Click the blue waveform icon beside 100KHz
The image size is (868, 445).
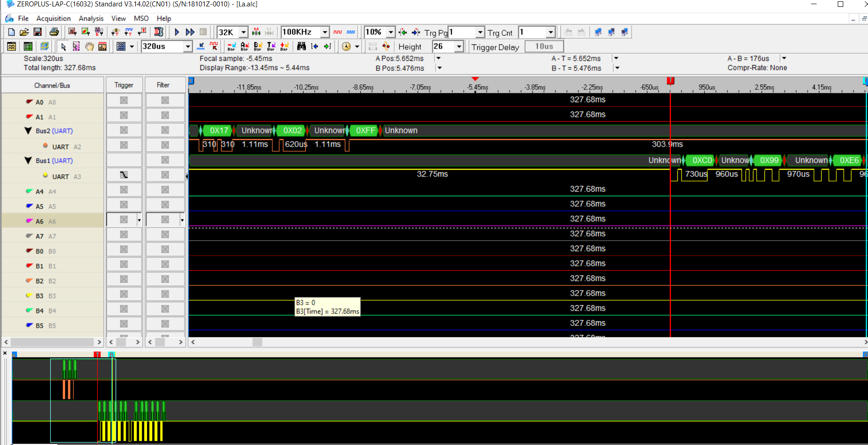(351, 32)
